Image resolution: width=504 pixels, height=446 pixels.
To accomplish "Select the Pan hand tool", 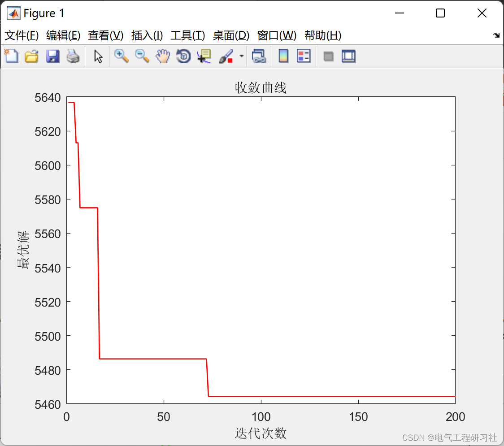I will point(163,56).
